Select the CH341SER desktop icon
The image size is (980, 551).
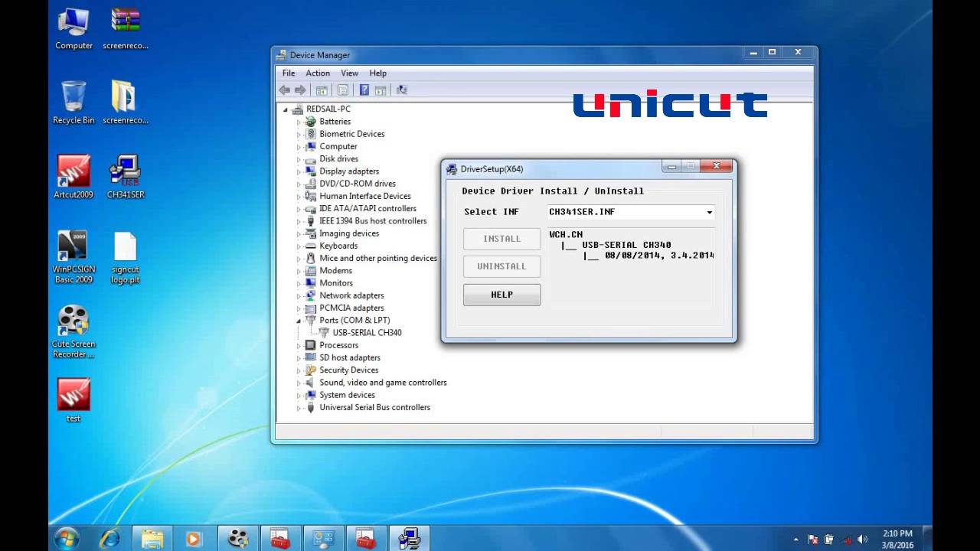(126, 177)
